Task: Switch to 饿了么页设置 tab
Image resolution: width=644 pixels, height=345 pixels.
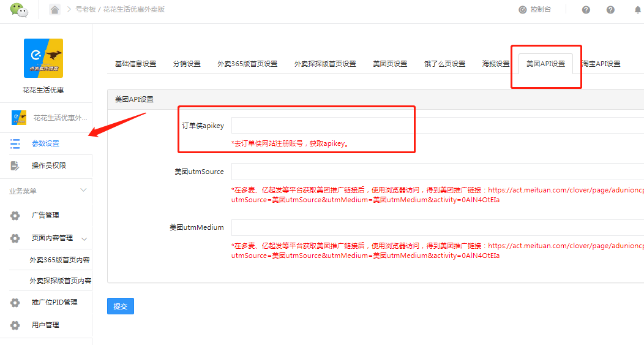Action: [445, 64]
